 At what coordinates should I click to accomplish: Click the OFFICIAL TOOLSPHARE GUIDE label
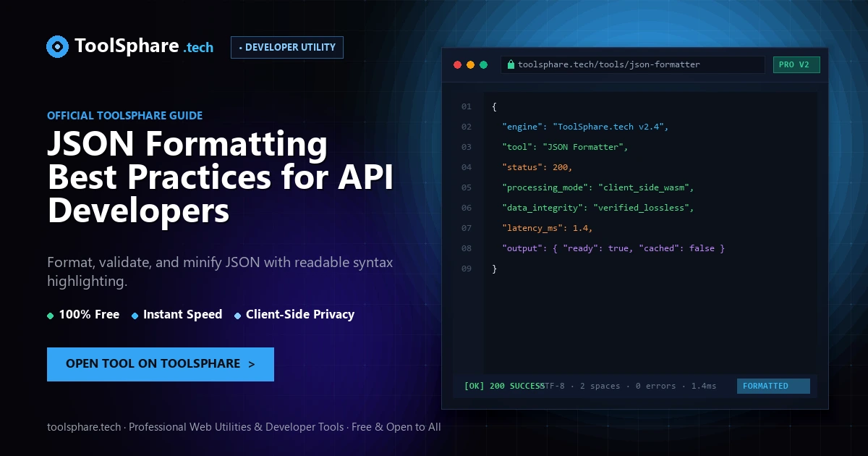(124, 115)
